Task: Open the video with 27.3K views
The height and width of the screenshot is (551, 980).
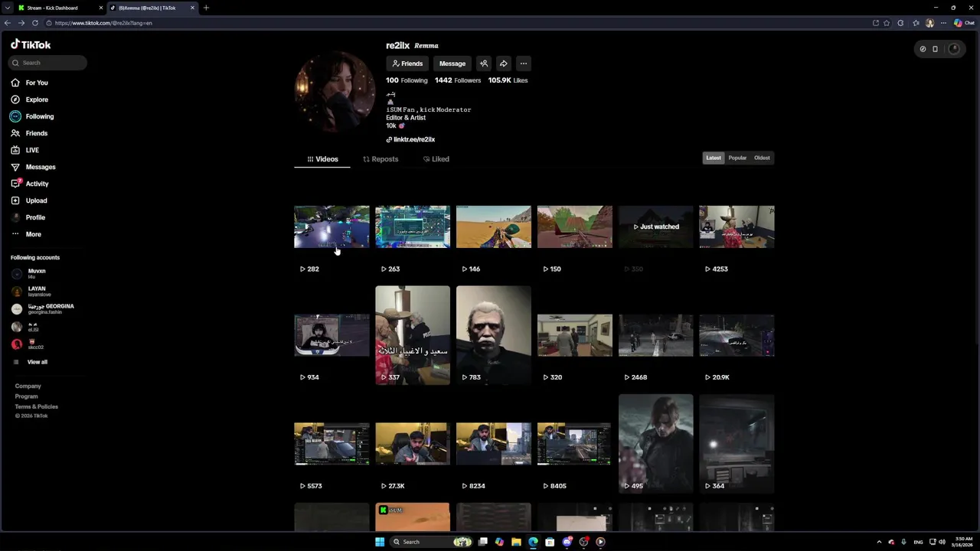Action: tap(413, 444)
